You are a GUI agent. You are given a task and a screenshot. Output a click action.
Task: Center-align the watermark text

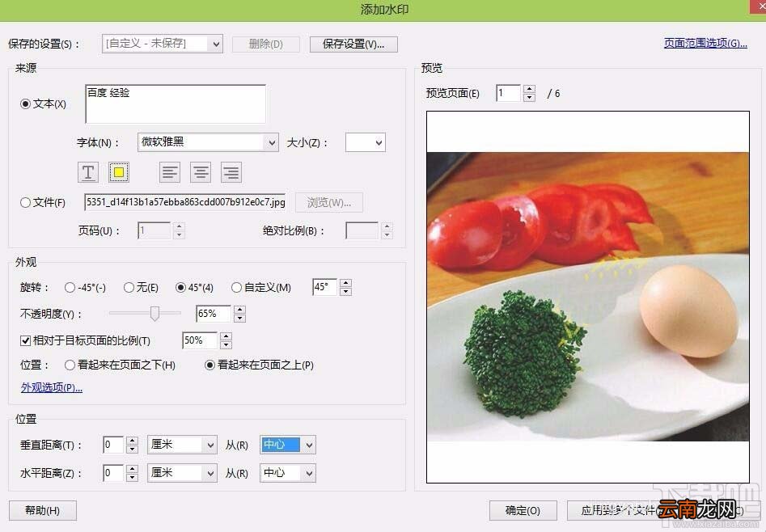coord(201,172)
